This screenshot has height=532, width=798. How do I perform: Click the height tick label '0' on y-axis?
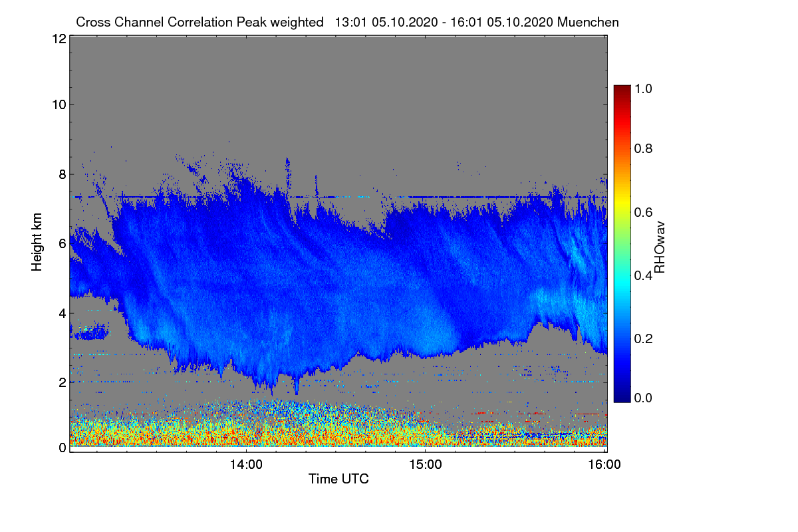pyautogui.click(x=62, y=448)
